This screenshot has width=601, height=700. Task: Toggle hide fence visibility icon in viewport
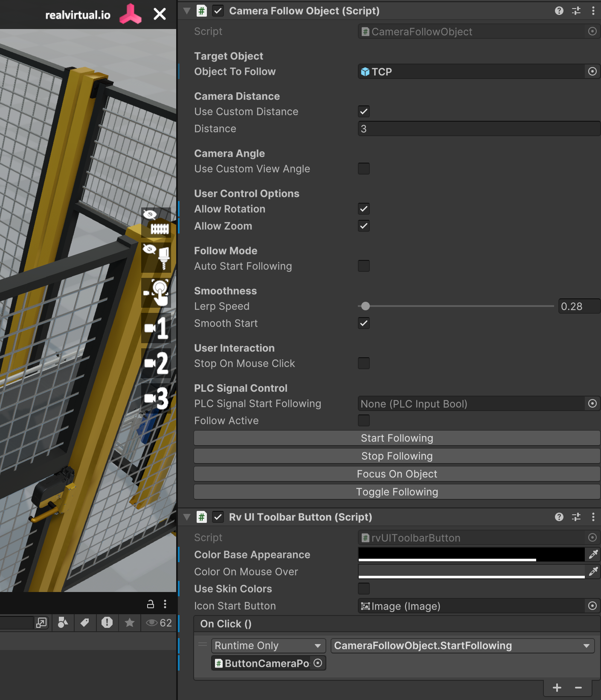[157, 222]
